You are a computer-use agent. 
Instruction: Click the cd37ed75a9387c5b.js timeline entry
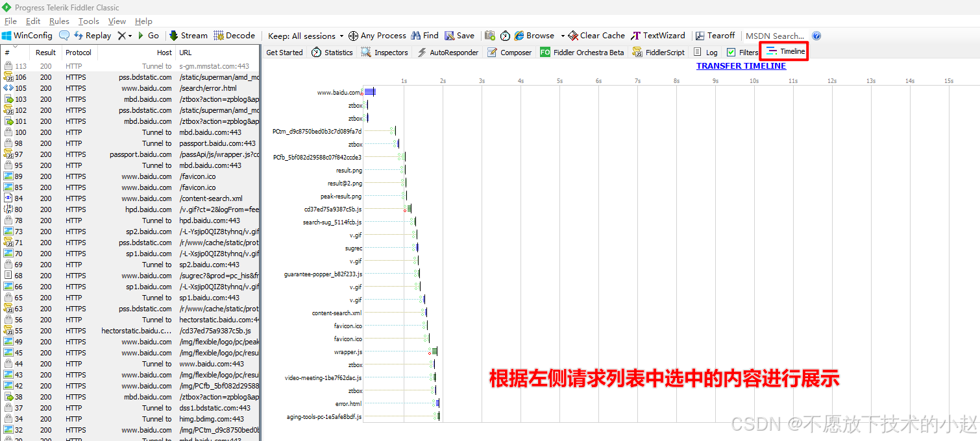(333, 209)
